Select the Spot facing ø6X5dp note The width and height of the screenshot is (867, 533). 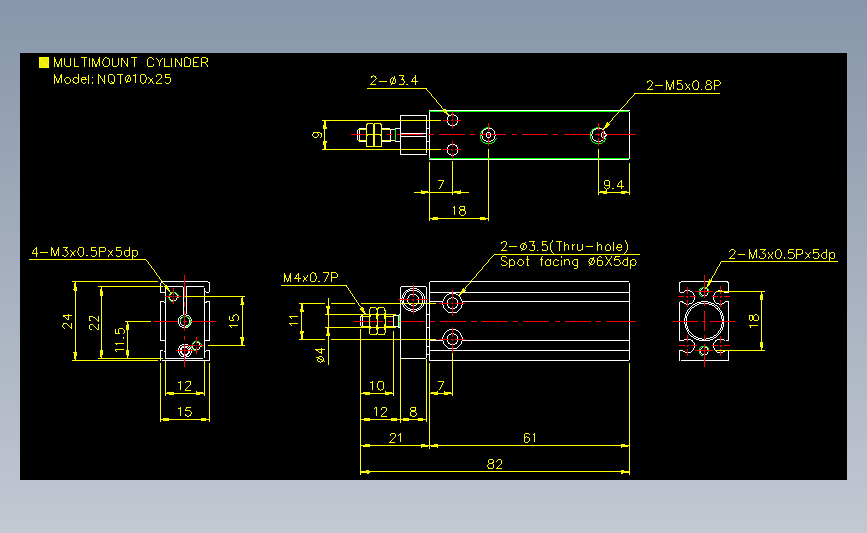(568, 262)
